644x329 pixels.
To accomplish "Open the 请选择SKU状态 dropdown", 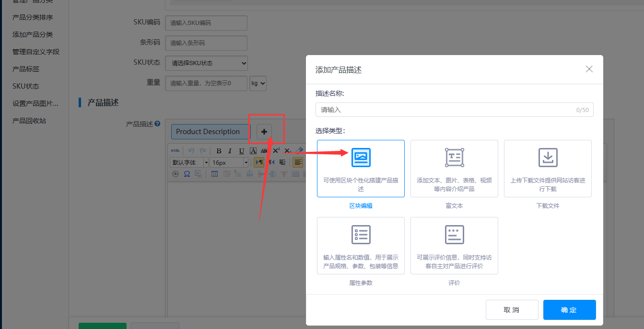I will coord(206,63).
